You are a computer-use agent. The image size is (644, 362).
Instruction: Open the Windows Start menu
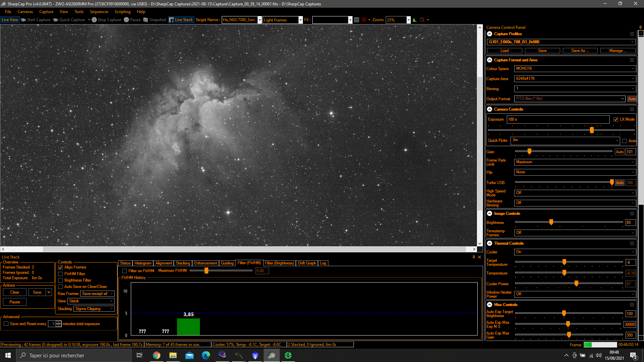(x=8, y=355)
